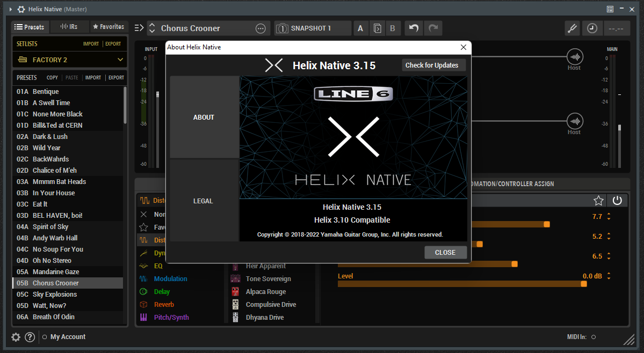Adjust the 6.5 parameter stepper arrows
The image size is (644, 353).
[609, 256]
